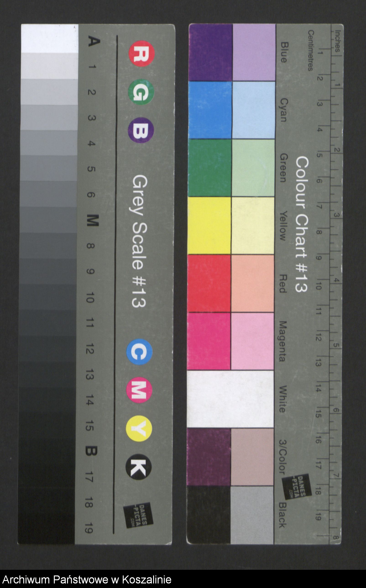Image resolution: width=366 pixels, height=588 pixels.
Task: Click the blue C circle
Action: coord(139,352)
